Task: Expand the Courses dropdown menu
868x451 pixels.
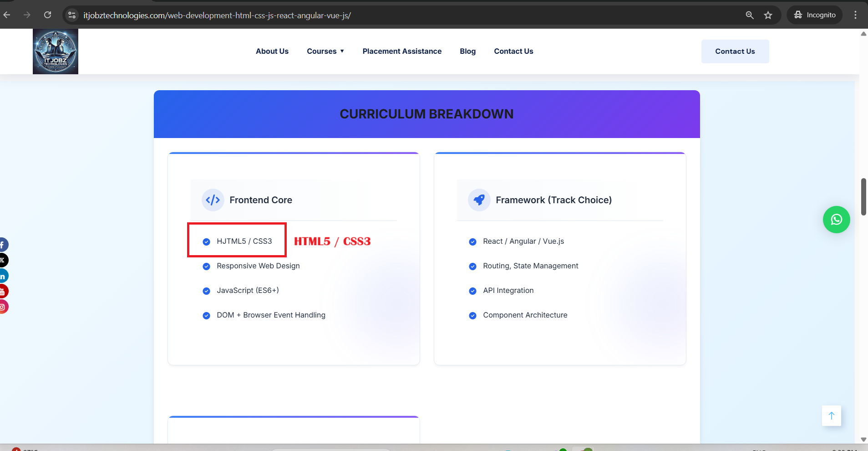Action: click(325, 51)
